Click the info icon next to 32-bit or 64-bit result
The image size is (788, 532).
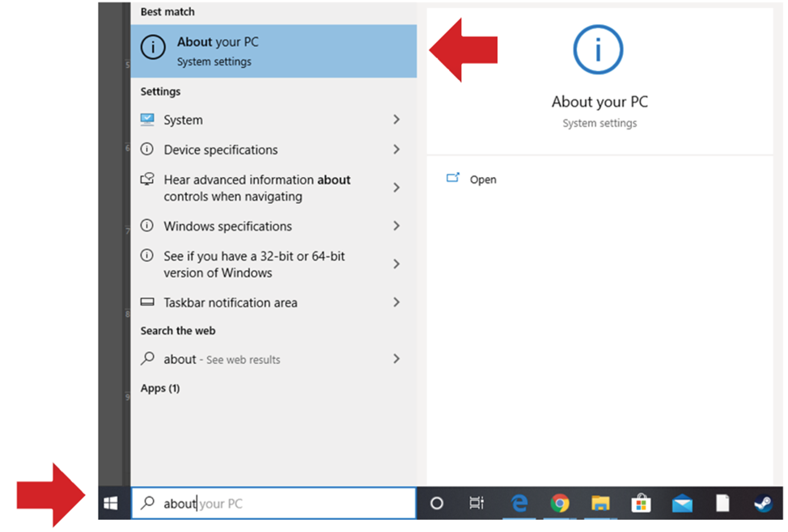[146, 255]
